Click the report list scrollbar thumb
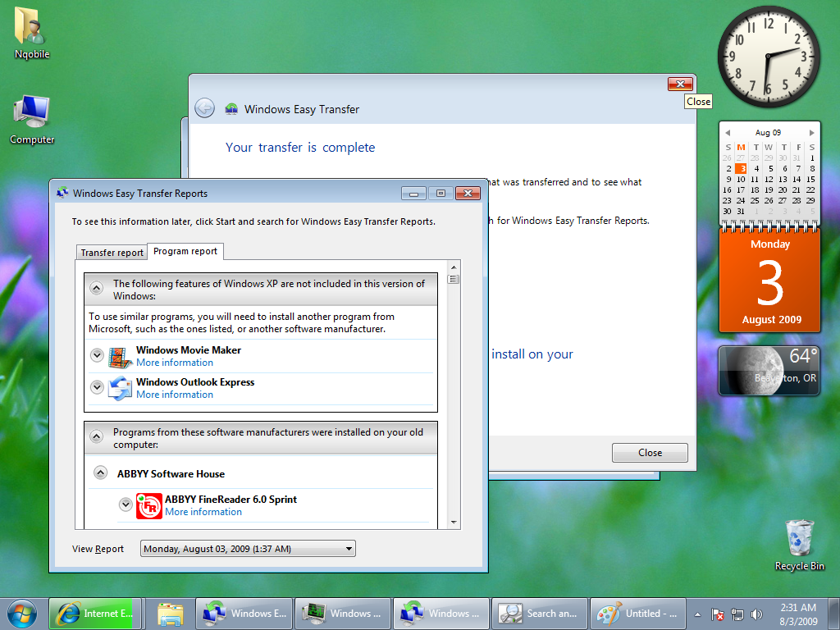840x630 pixels. tap(454, 279)
